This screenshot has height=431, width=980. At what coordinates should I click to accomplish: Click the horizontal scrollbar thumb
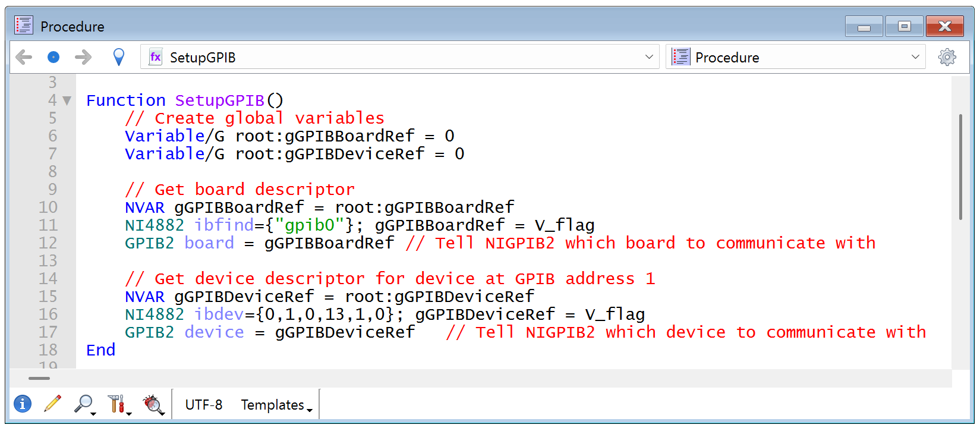(x=39, y=378)
